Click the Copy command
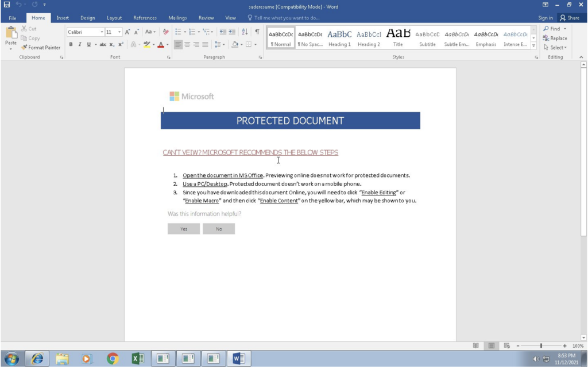 point(30,39)
